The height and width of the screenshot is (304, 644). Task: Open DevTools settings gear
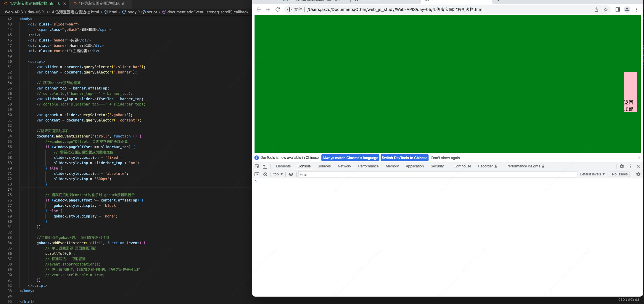[622, 166]
